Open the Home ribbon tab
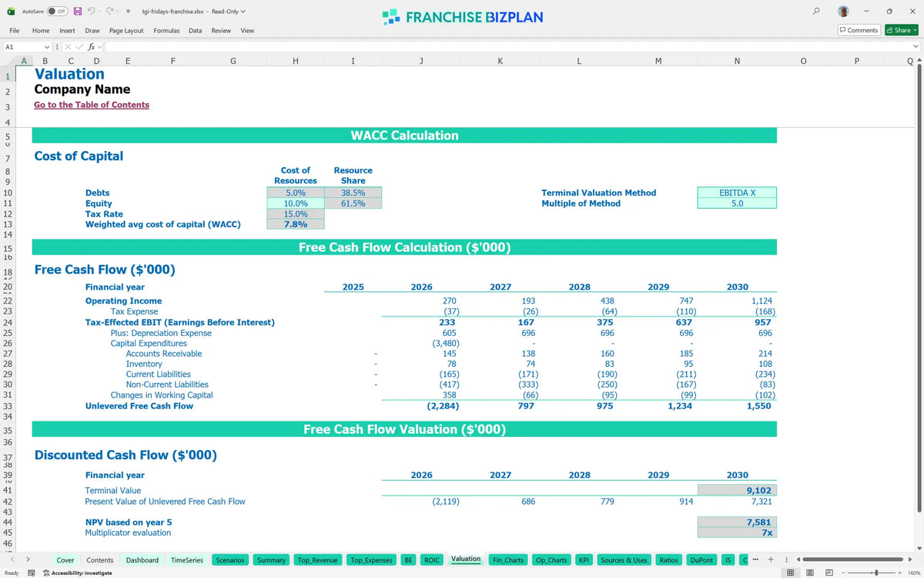924x578 pixels. pyautogui.click(x=41, y=30)
